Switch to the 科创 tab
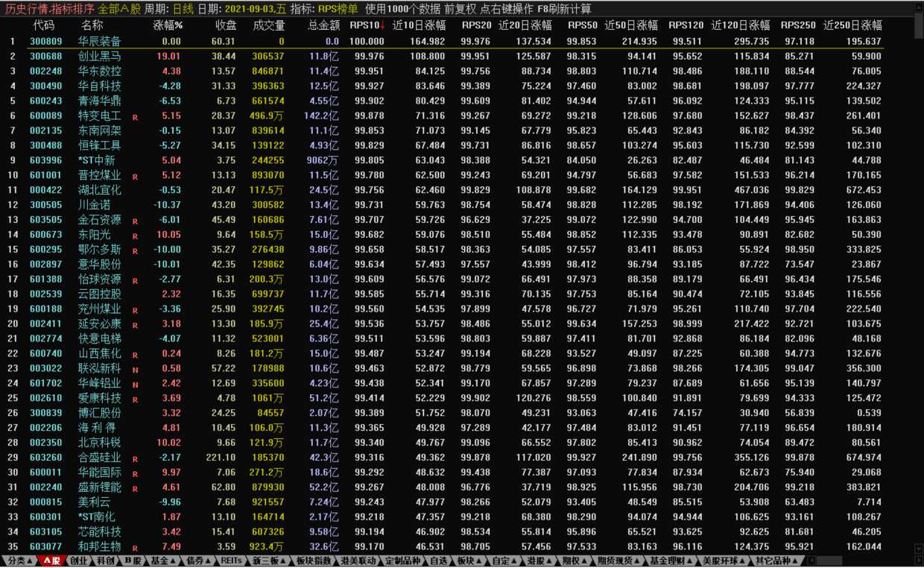The height and width of the screenshot is (568, 924). (x=105, y=561)
